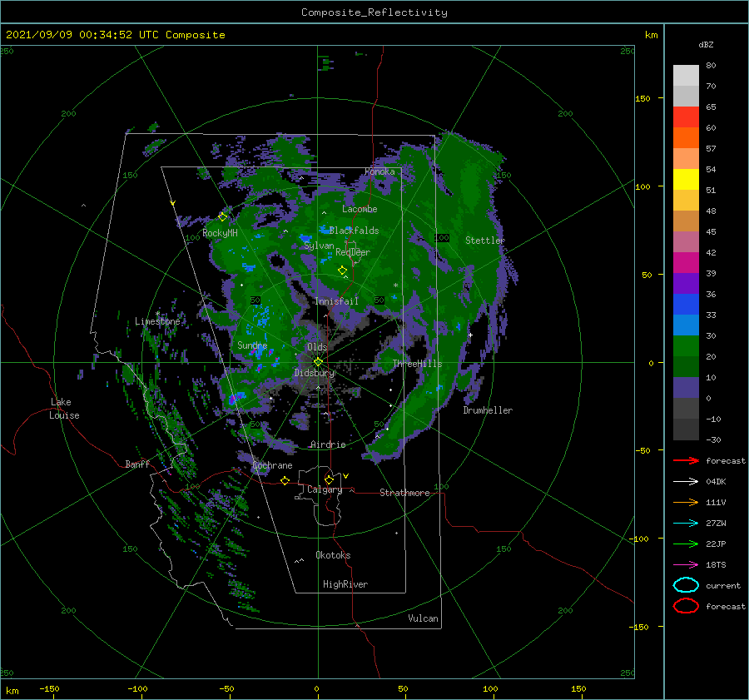Click the Blackfalds town label
749x700 pixels.
pos(354,231)
